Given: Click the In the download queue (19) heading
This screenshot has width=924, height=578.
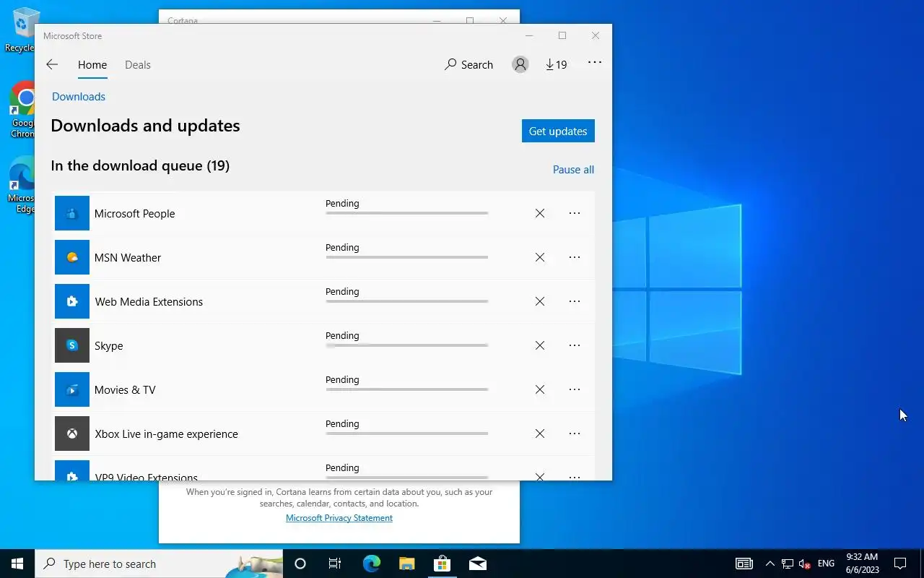Looking at the screenshot, I should pyautogui.click(x=140, y=165).
